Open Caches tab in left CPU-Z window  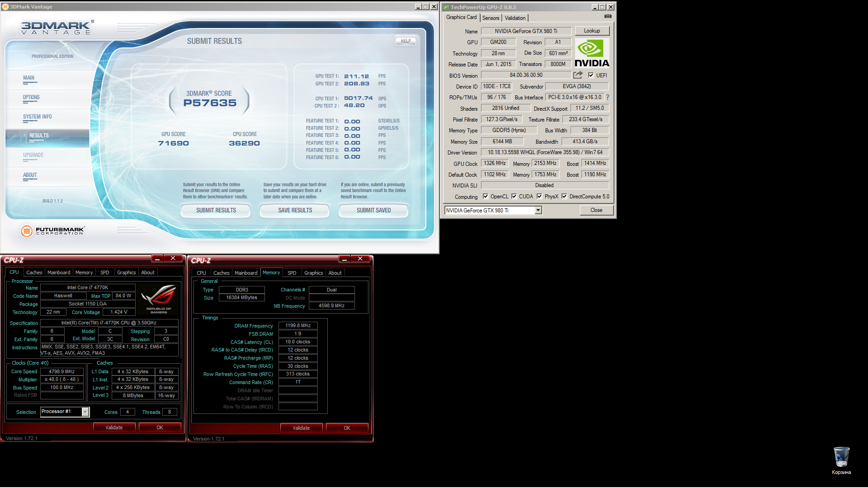34,272
